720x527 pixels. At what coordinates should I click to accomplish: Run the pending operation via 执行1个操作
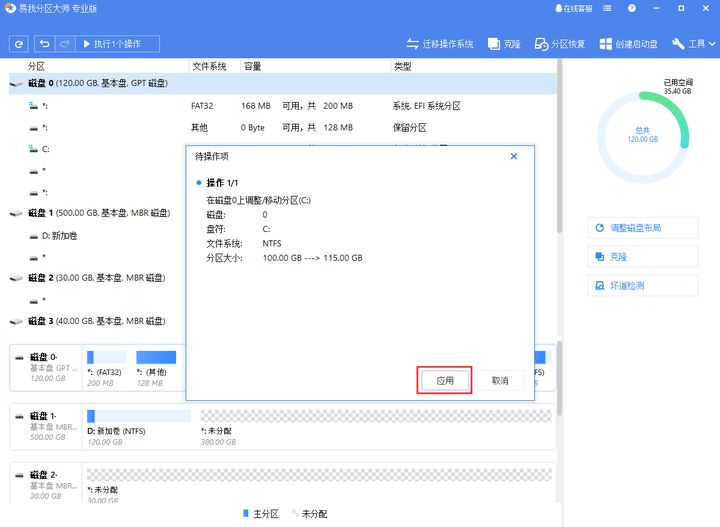[117, 44]
